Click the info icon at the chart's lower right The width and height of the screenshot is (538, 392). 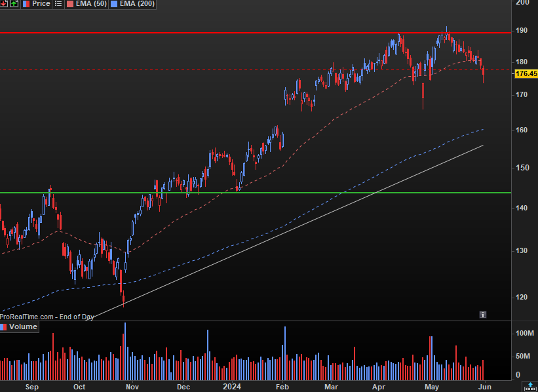point(483,315)
